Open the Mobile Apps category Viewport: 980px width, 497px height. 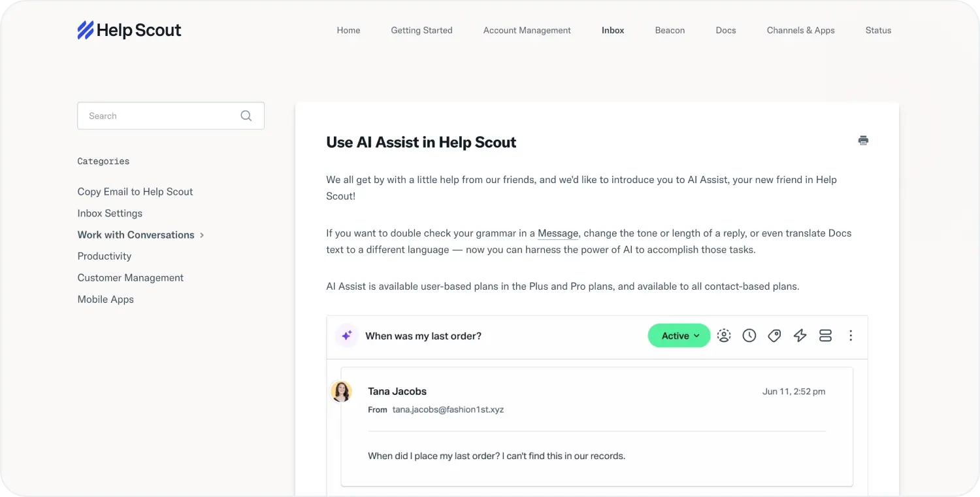tap(106, 299)
